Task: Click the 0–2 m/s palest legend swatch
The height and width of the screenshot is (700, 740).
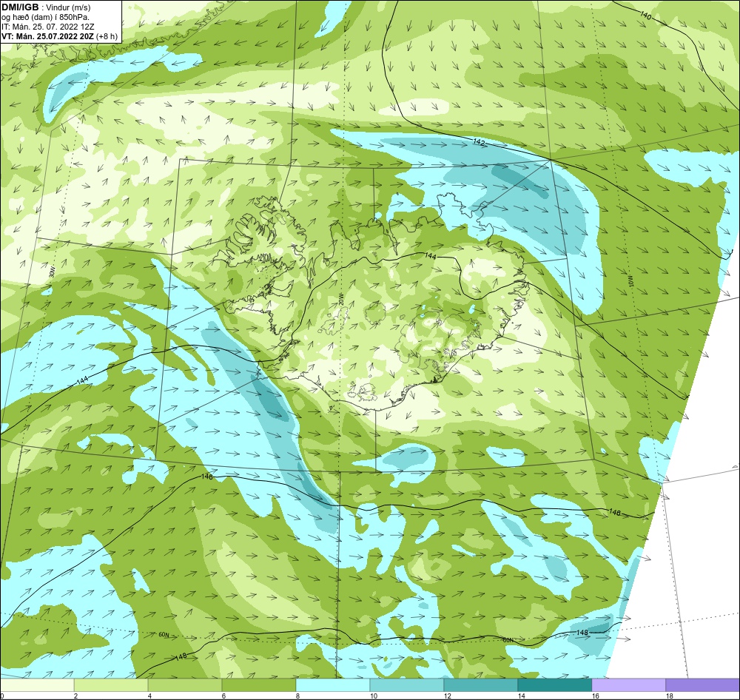Action: [x=37, y=684]
